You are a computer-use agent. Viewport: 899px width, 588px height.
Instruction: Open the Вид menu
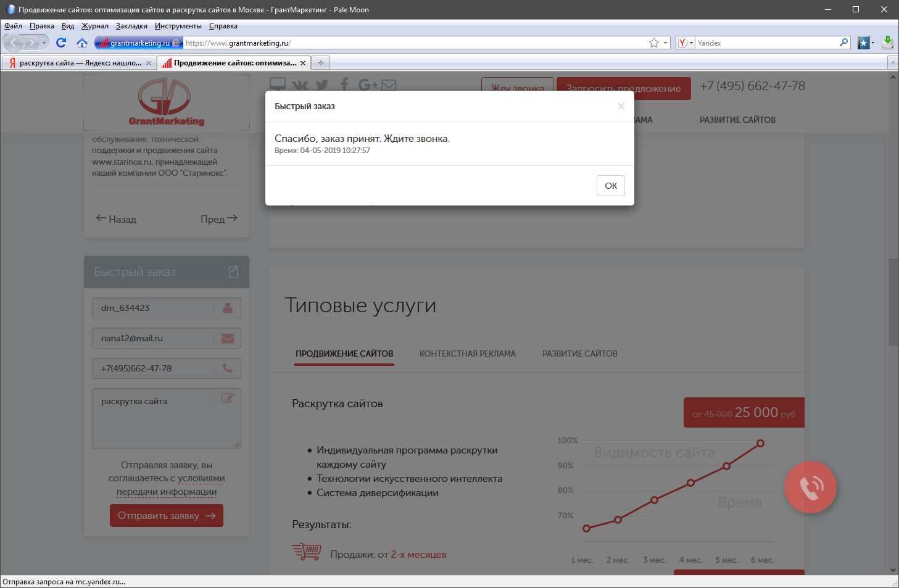coord(68,26)
